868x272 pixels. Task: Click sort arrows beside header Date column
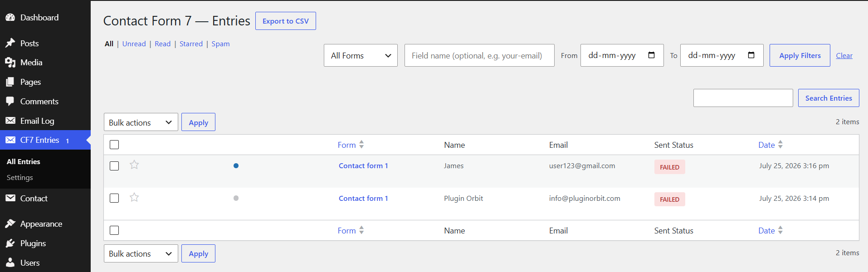coord(780,145)
